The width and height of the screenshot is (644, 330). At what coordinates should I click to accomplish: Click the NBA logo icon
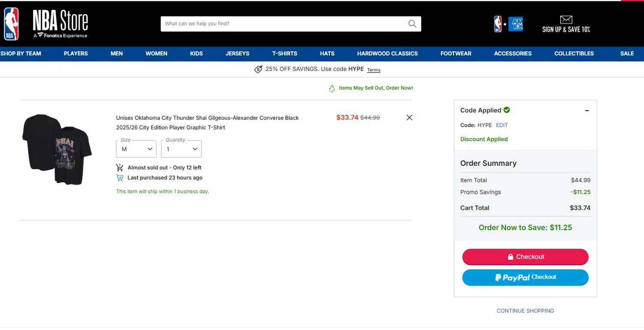12,24
